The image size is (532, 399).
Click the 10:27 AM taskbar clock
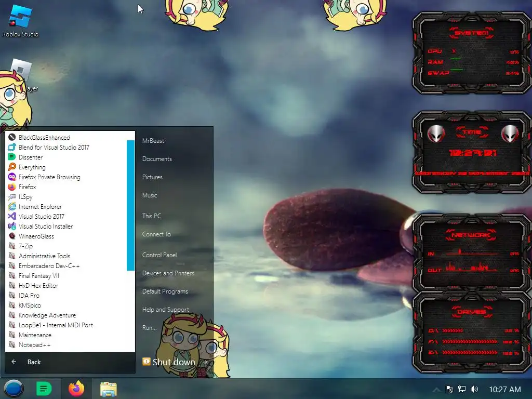click(505, 390)
